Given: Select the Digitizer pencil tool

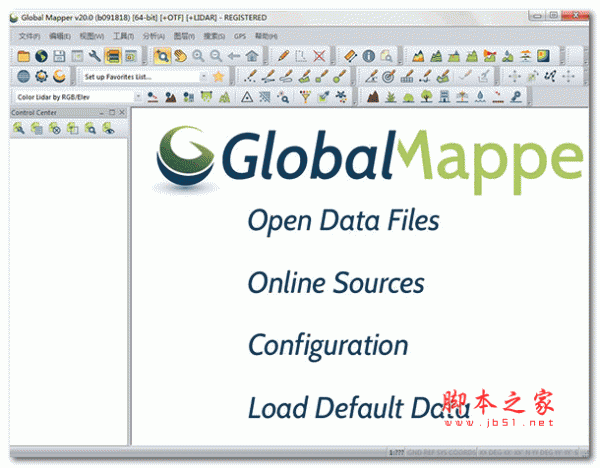Looking at the screenshot, I should tap(284, 56).
